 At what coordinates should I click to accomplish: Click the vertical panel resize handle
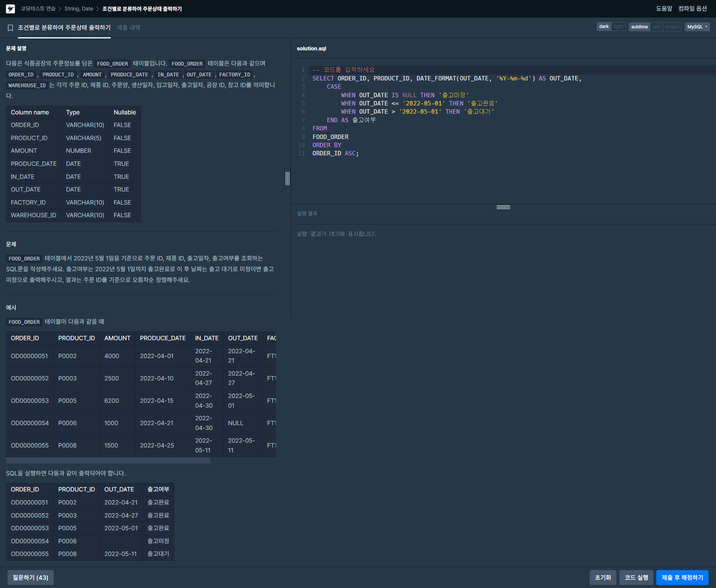click(288, 178)
